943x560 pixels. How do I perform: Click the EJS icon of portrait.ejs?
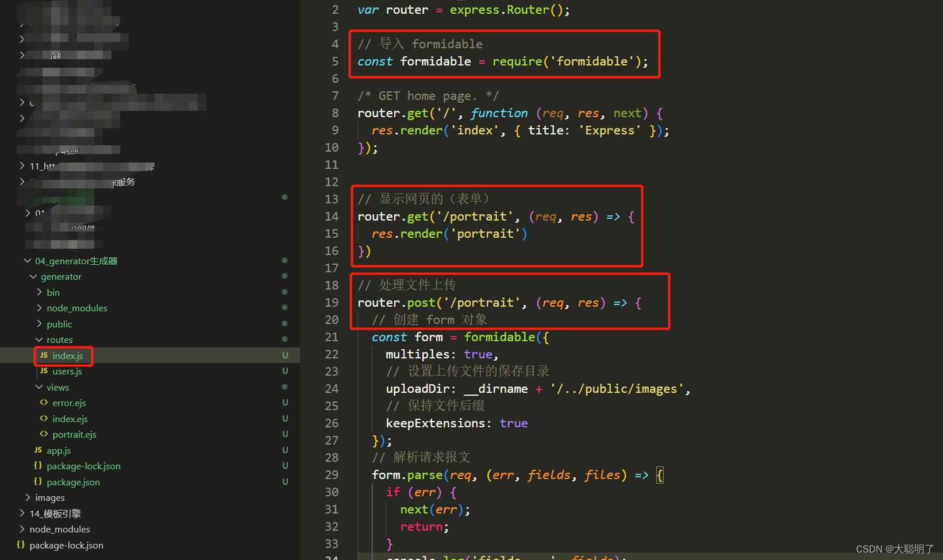coord(44,434)
